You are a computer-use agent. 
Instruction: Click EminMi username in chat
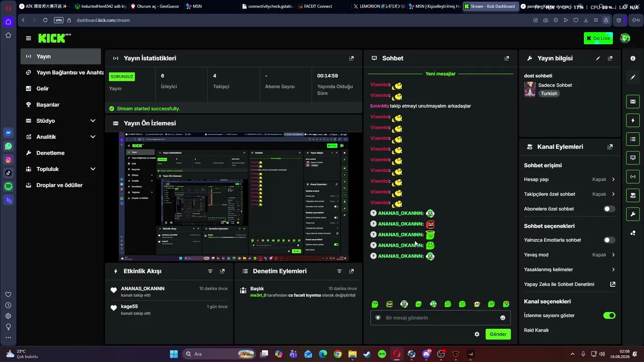click(x=379, y=106)
